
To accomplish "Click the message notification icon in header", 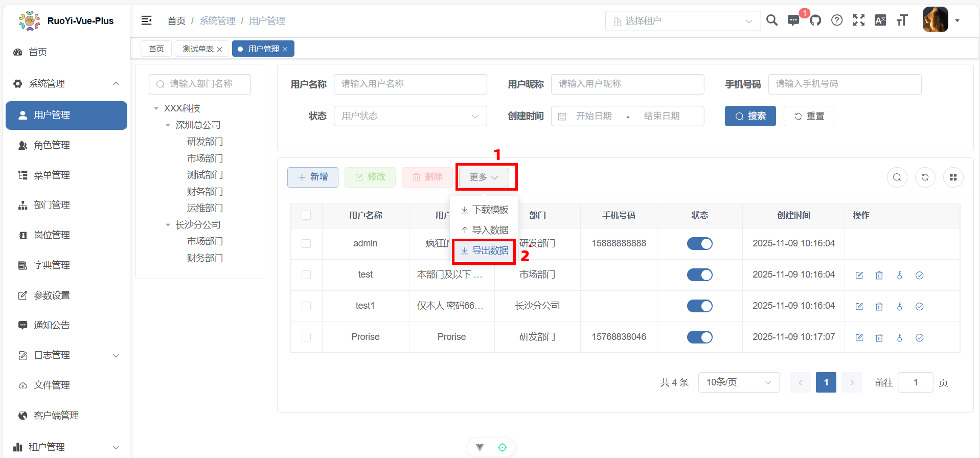I will [x=793, y=20].
